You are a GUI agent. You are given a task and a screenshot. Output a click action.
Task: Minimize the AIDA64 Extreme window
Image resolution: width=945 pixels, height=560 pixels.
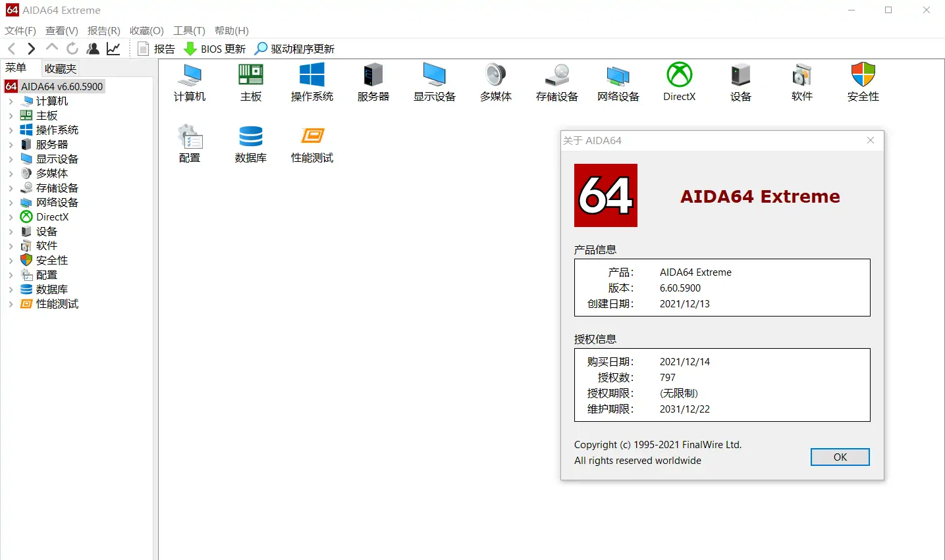click(851, 10)
